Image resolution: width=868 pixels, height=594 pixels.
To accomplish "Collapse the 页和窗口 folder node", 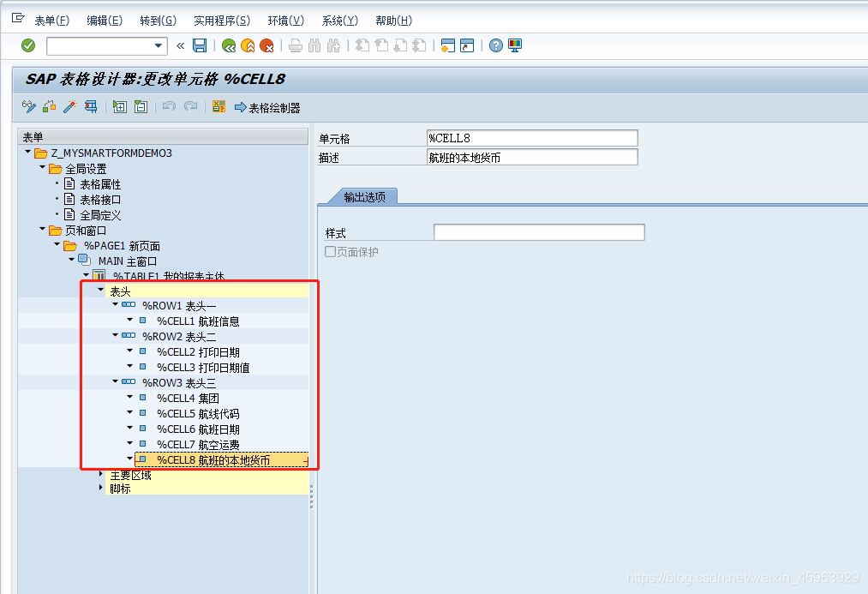I will (x=42, y=228).
